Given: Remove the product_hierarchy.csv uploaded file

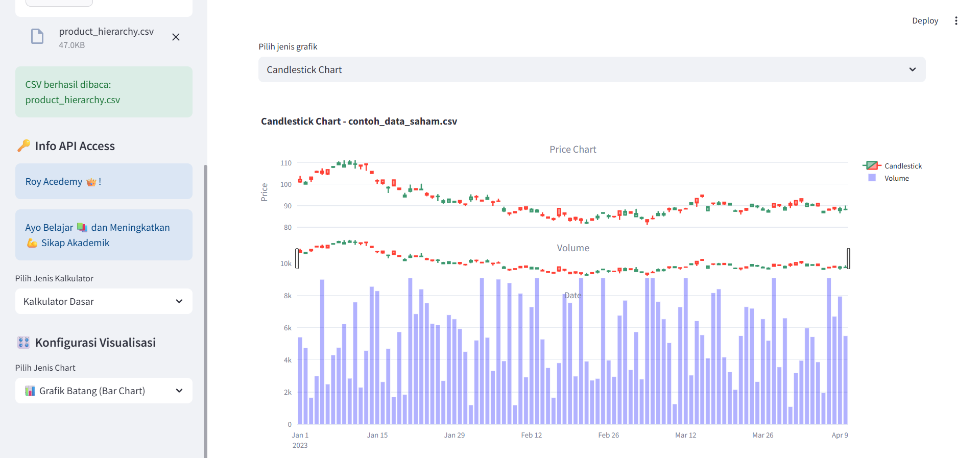Looking at the screenshot, I should (176, 37).
